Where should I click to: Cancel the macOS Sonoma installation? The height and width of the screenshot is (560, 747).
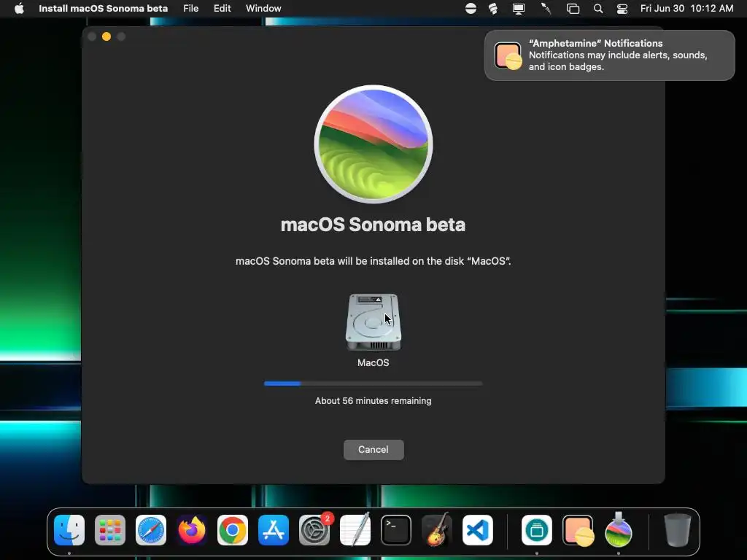coord(373,449)
